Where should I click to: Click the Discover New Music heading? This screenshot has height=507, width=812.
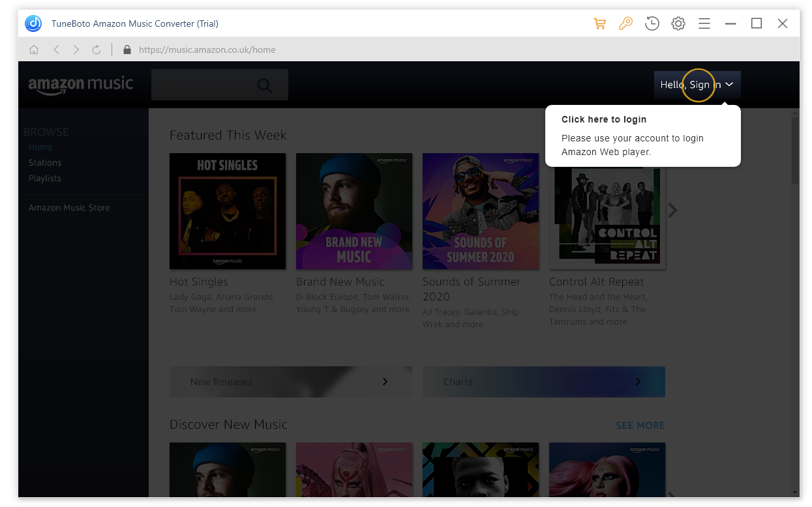click(x=228, y=424)
